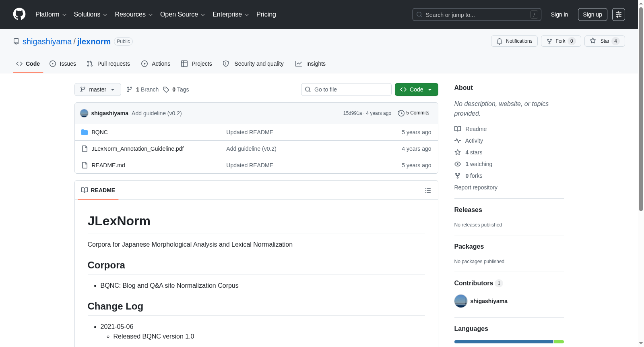Click the eye icon beside 1 watching
Viewport: 644px width, 347px height.
458,164
